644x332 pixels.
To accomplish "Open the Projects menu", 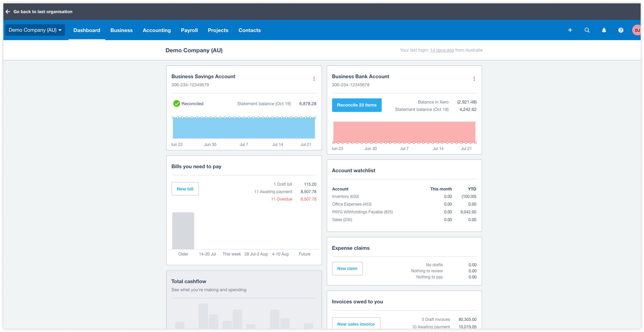I will pyautogui.click(x=218, y=30).
